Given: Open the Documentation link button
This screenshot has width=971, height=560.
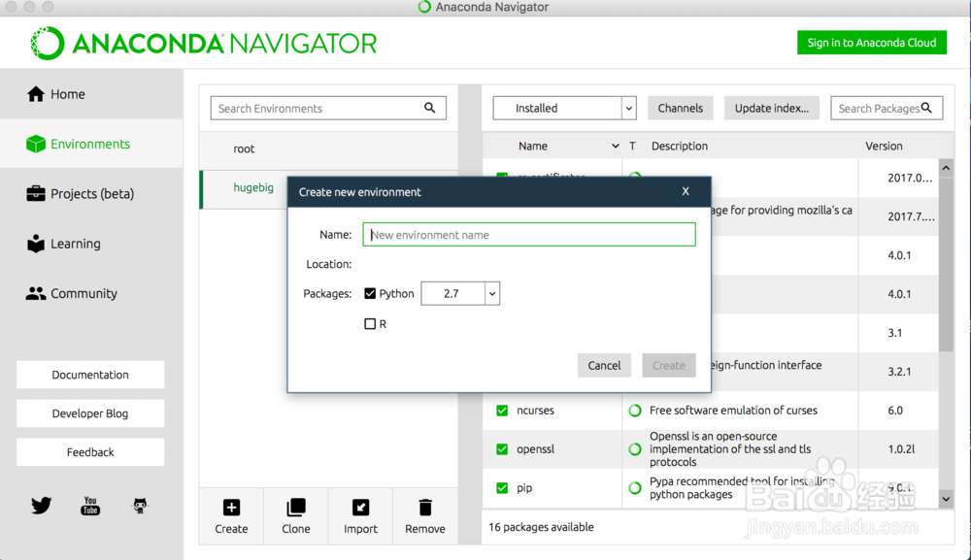Looking at the screenshot, I should coord(90,375).
